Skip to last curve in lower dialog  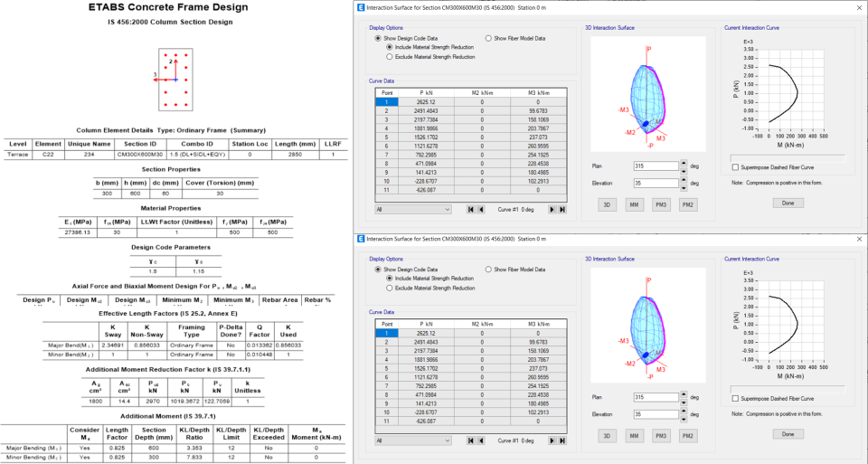(562, 440)
